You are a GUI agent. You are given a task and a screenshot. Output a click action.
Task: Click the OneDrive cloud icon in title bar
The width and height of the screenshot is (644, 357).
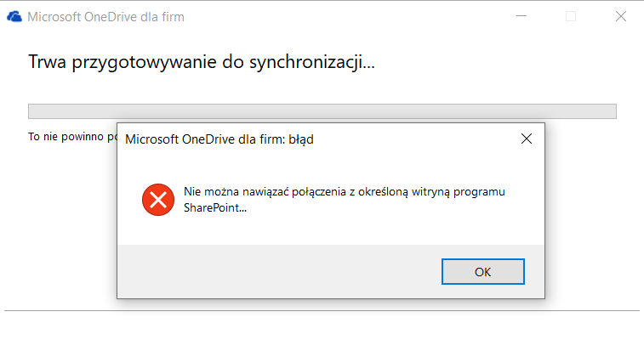(14, 16)
